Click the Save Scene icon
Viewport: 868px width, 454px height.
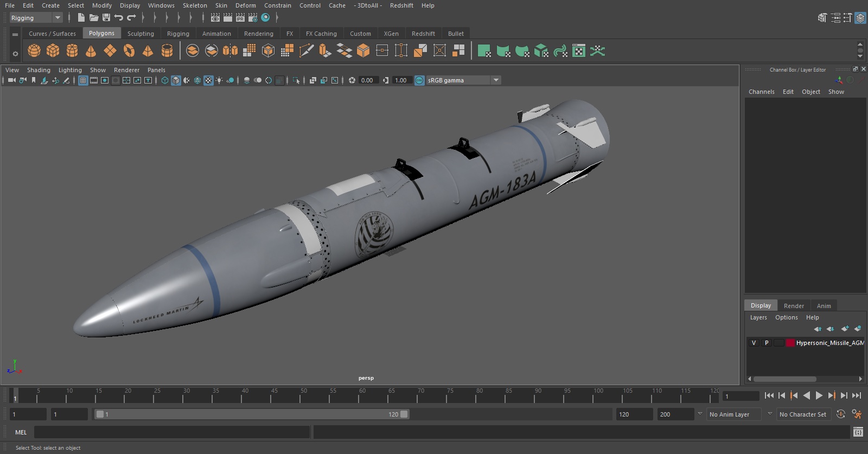point(106,18)
